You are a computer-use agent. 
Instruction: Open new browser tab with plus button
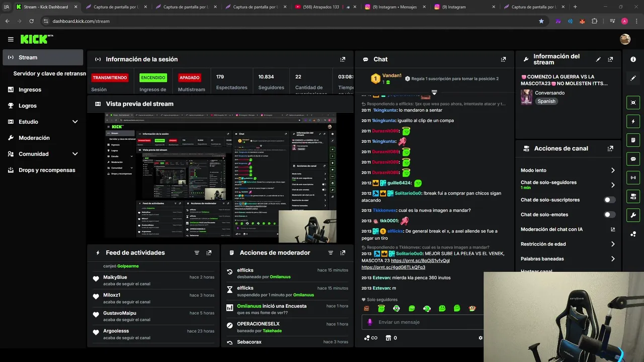point(575,7)
